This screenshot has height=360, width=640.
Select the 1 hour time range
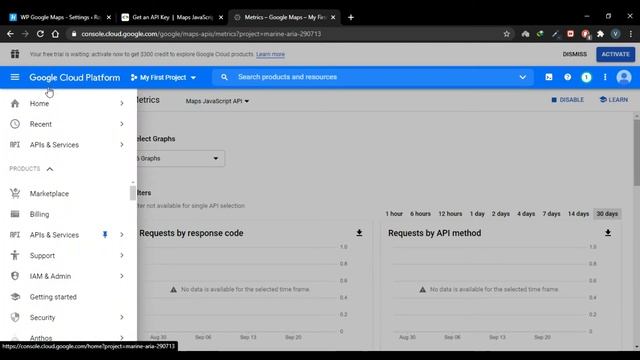[394, 213]
